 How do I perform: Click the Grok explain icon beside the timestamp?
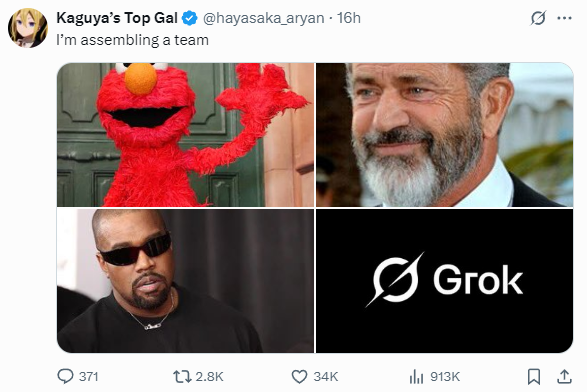tap(538, 18)
